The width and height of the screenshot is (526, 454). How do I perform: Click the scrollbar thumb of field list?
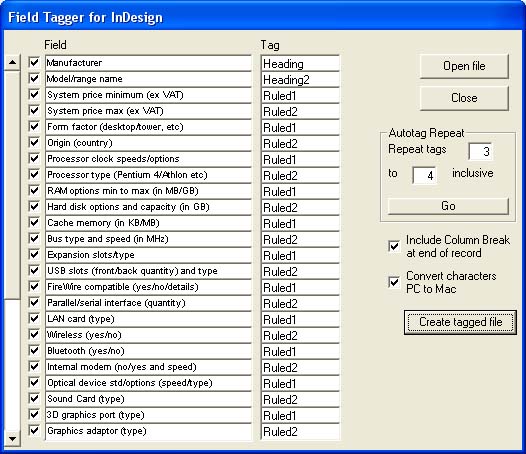(x=12, y=185)
